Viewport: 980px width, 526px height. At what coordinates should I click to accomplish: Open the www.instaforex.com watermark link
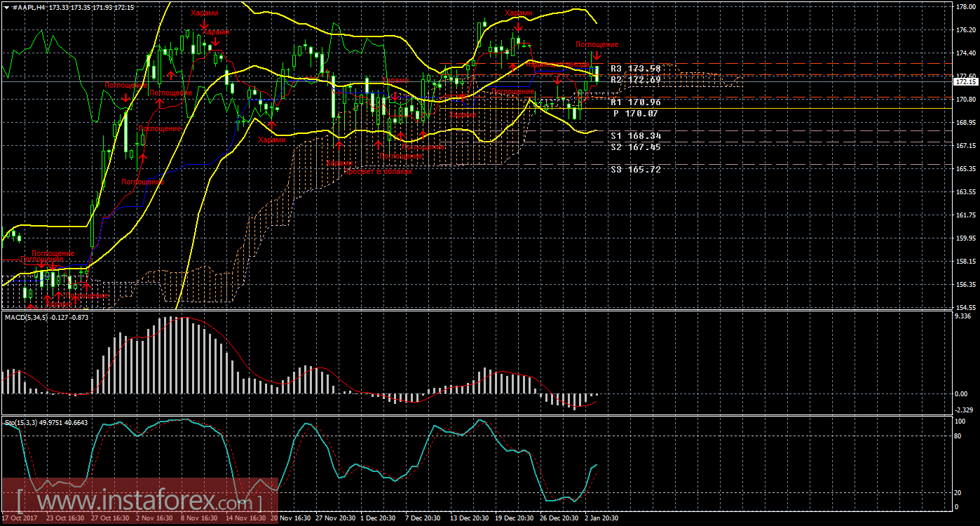click(139, 501)
